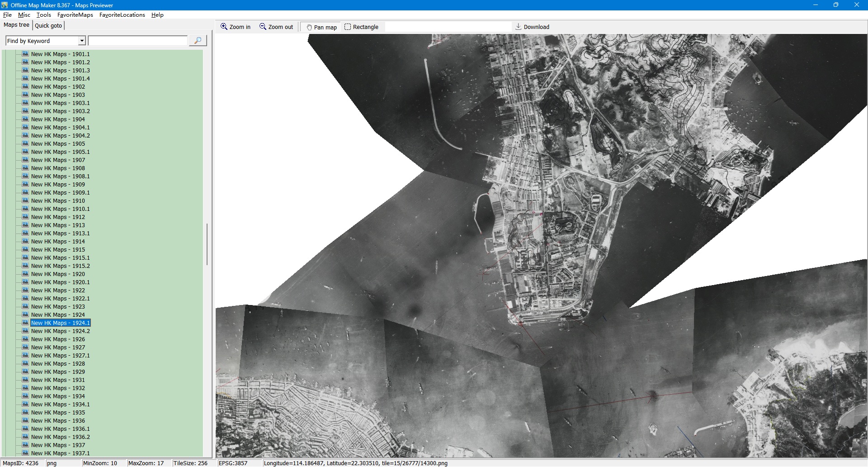Screen dimensions: 868x467
Task: Click the keyword search magnifier button
Action: click(x=198, y=41)
